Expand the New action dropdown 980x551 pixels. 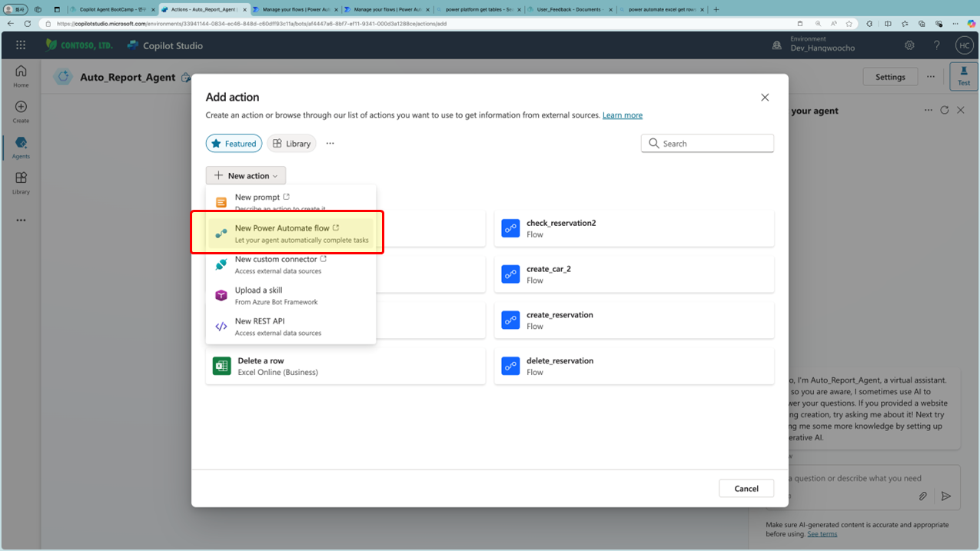pyautogui.click(x=246, y=175)
